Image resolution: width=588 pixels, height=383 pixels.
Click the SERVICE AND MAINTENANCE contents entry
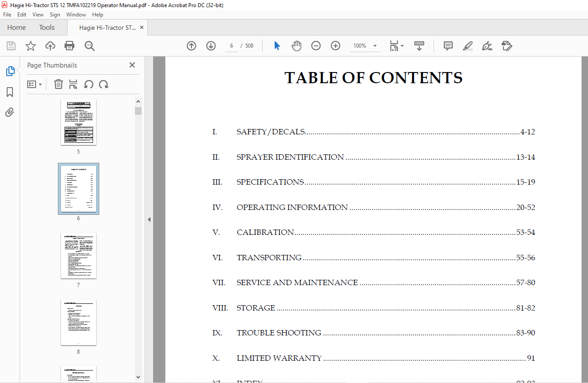click(x=373, y=282)
